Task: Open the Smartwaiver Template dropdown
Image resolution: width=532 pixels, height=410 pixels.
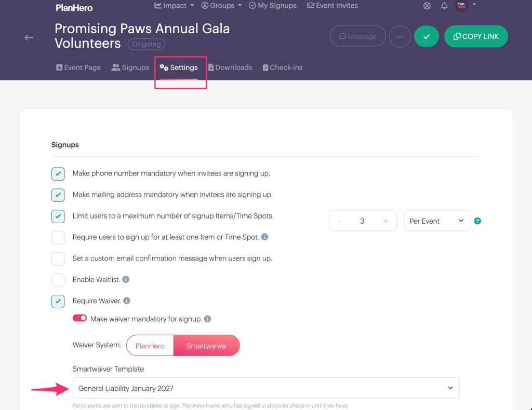Action: point(266,388)
